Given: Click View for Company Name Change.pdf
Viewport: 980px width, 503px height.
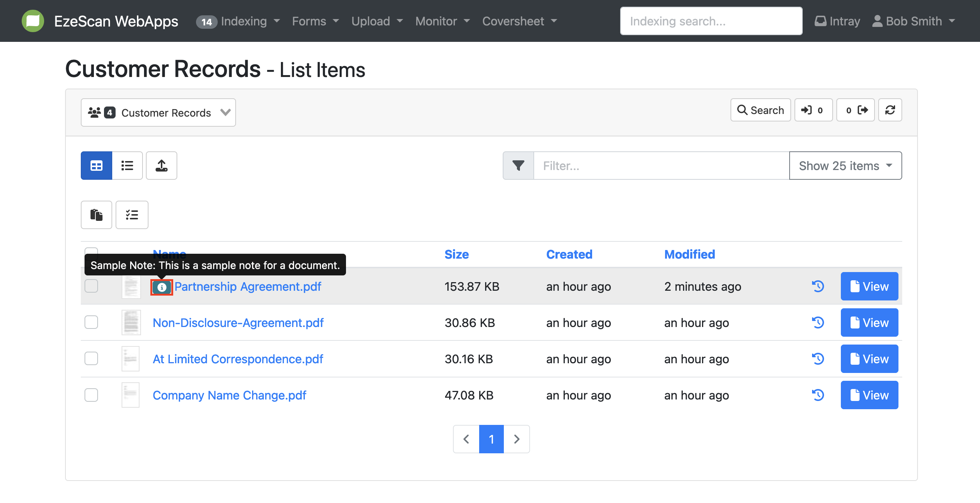Looking at the screenshot, I should point(869,395).
